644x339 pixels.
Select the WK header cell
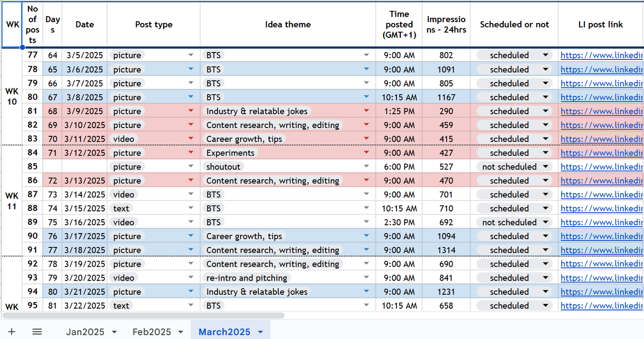pos(12,24)
